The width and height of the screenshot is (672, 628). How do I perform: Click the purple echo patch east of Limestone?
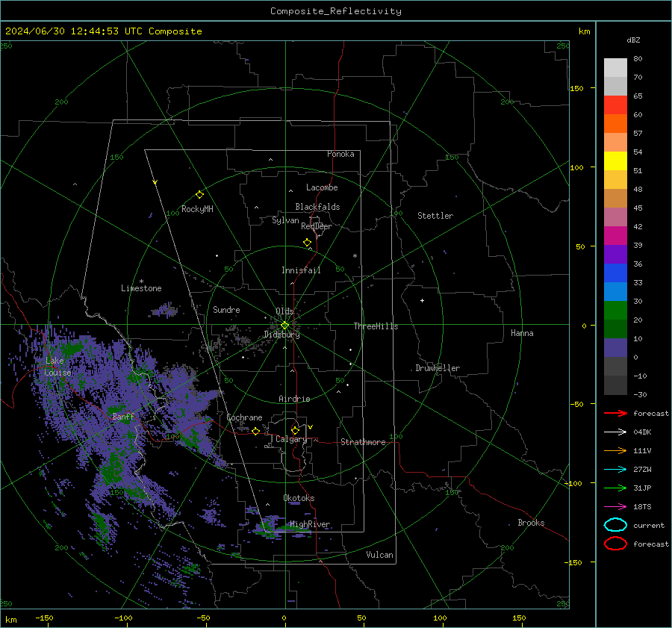tap(164, 310)
